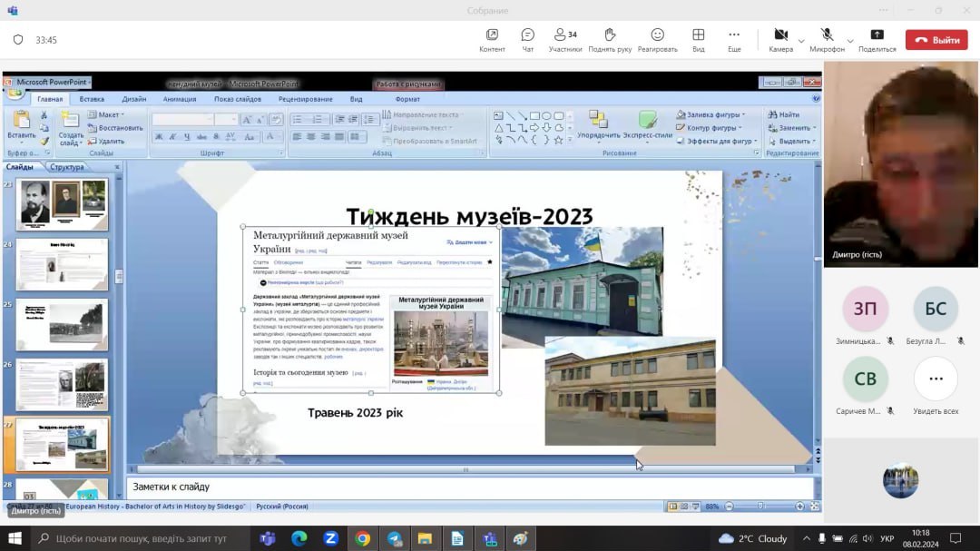This screenshot has width=980, height=551.
Task: Adjust the PowerPoint zoom slider
Action: [x=760, y=507]
